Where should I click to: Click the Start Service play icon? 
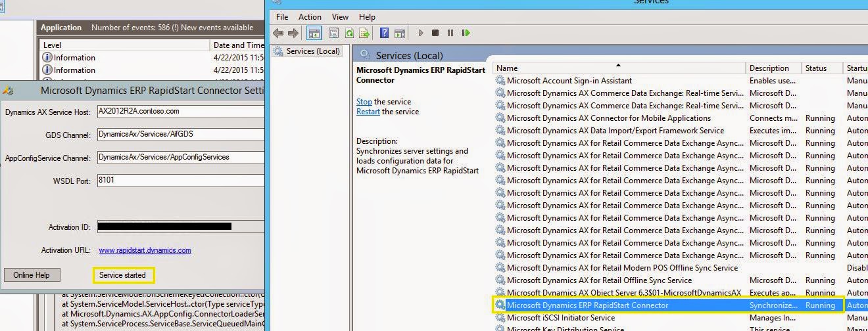[421, 33]
